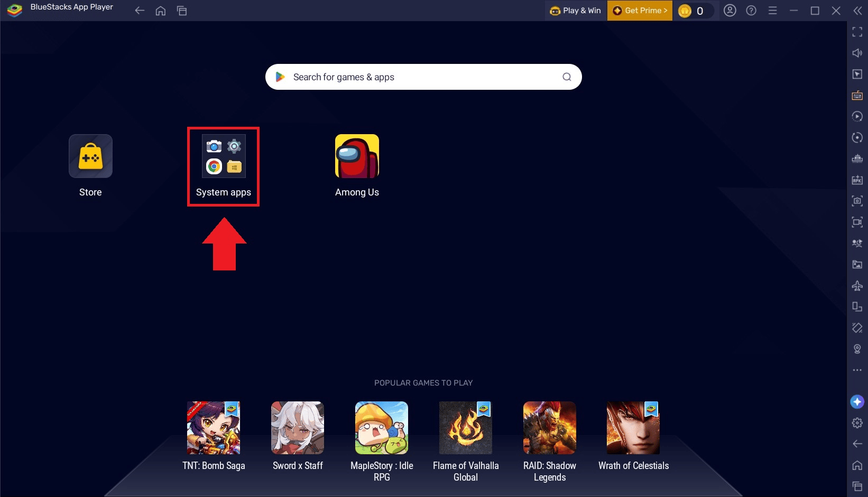Click the search field for games & apps
Image resolution: width=868 pixels, height=497 pixels.
(423, 77)
